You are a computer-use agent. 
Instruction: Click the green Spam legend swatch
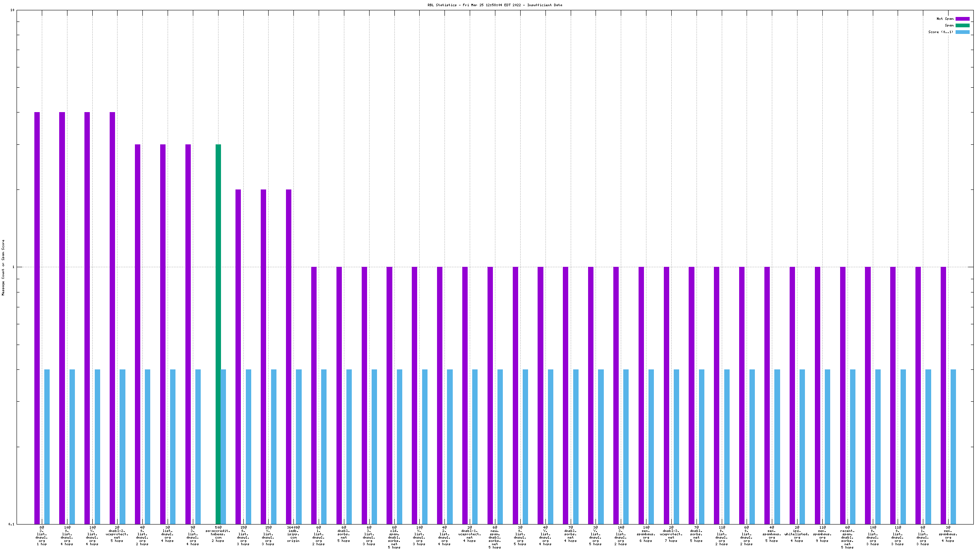[x=962, y=25]
